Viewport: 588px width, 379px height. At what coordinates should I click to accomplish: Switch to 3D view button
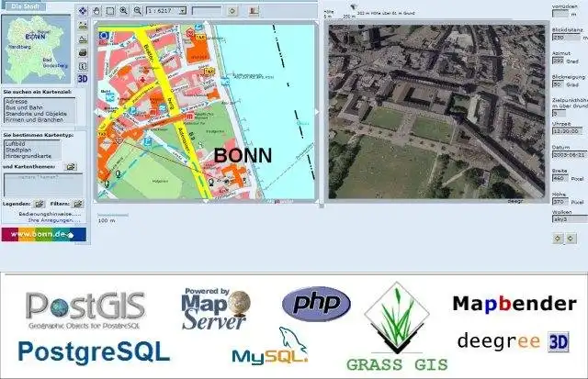click(83, 79)
